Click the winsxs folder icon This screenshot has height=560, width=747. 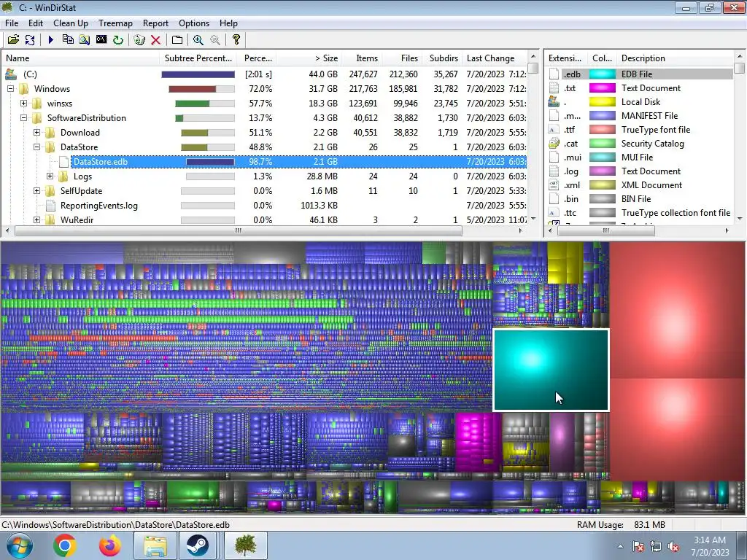37,104
